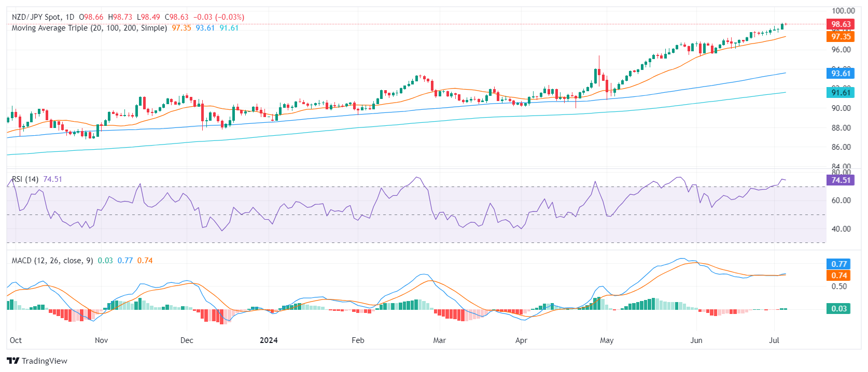Click the orange 0.74 signal value tag
Viewport: 868px width, 372px height.
838,276
